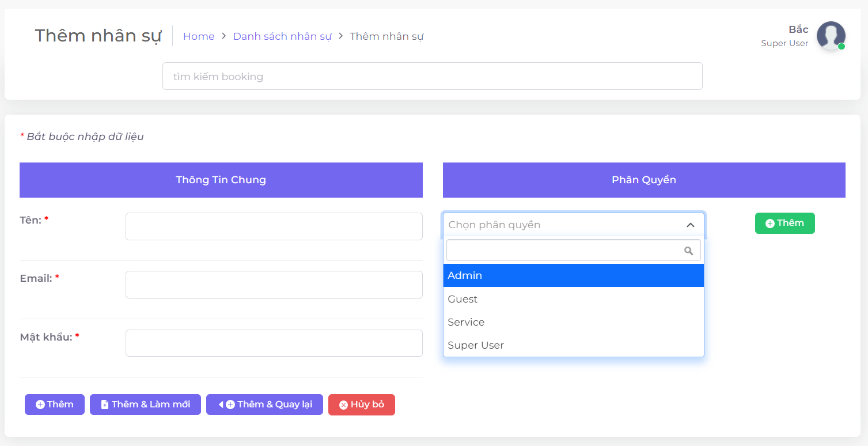The height and width of the screenshot is (446, 868).
Task: Click the tìm kiếm booking search box
Action: coord(432,76)
